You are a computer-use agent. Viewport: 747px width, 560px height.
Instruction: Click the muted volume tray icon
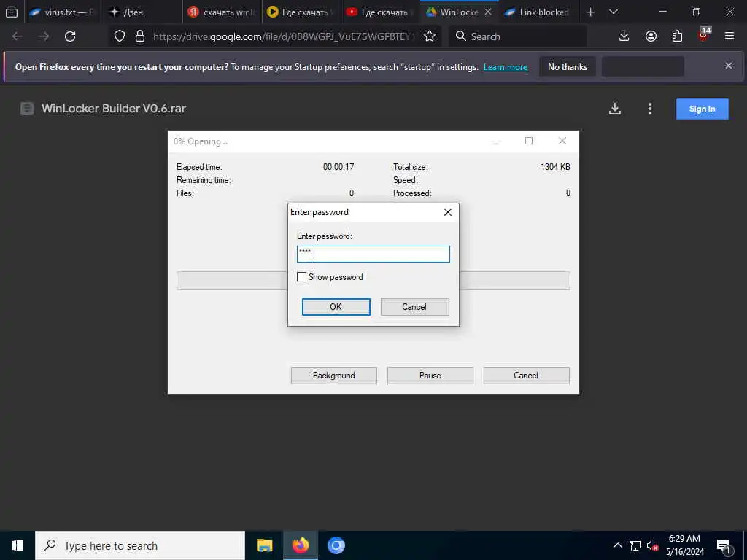point(652,545)
